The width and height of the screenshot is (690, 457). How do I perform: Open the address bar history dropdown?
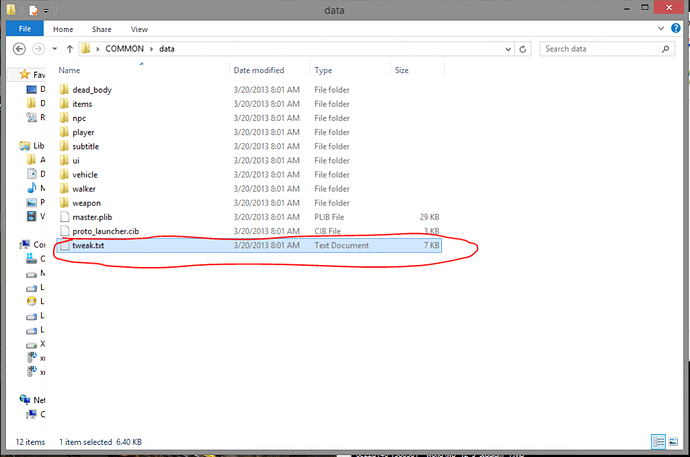coord(510,49)
